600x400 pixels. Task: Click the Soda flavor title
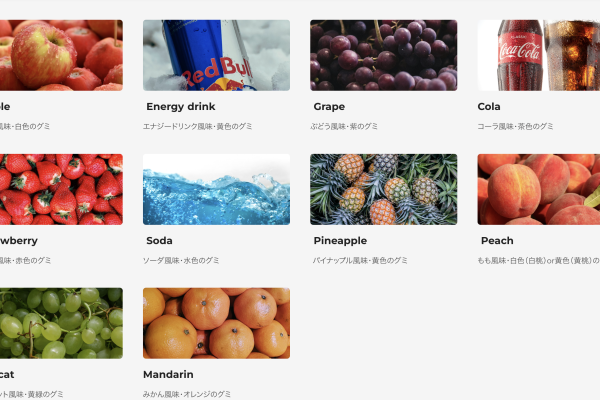(x=159, y=240)
